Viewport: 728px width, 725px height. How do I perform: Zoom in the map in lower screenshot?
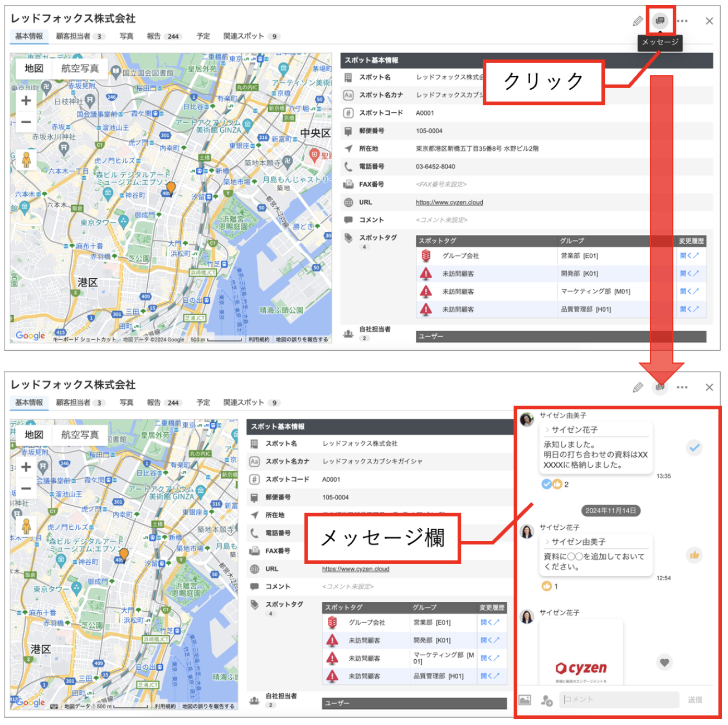tap(26, 467)
